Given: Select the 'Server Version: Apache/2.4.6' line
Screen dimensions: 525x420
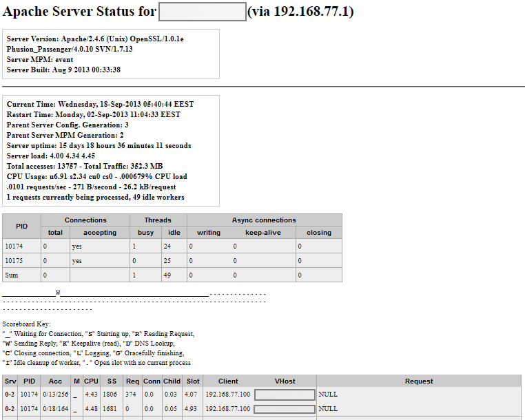Looking at the screenshot, I should (x=95, y=39).
